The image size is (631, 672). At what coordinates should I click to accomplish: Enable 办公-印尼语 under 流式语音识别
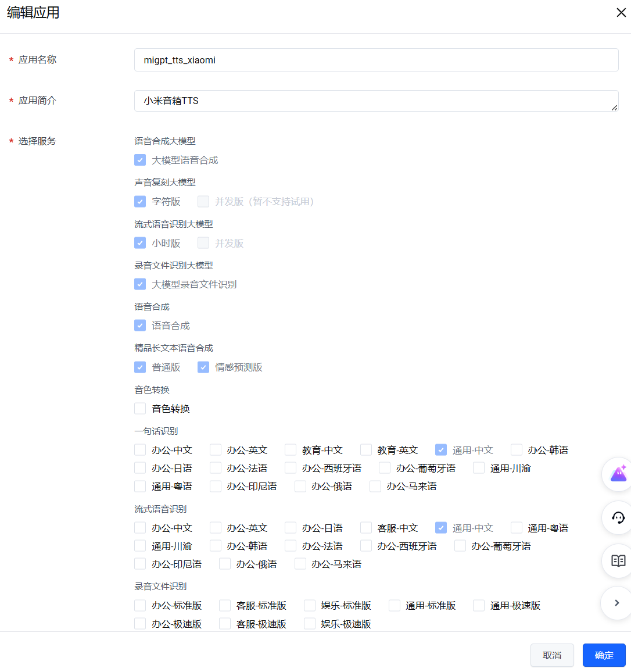[x=140, y=564]
